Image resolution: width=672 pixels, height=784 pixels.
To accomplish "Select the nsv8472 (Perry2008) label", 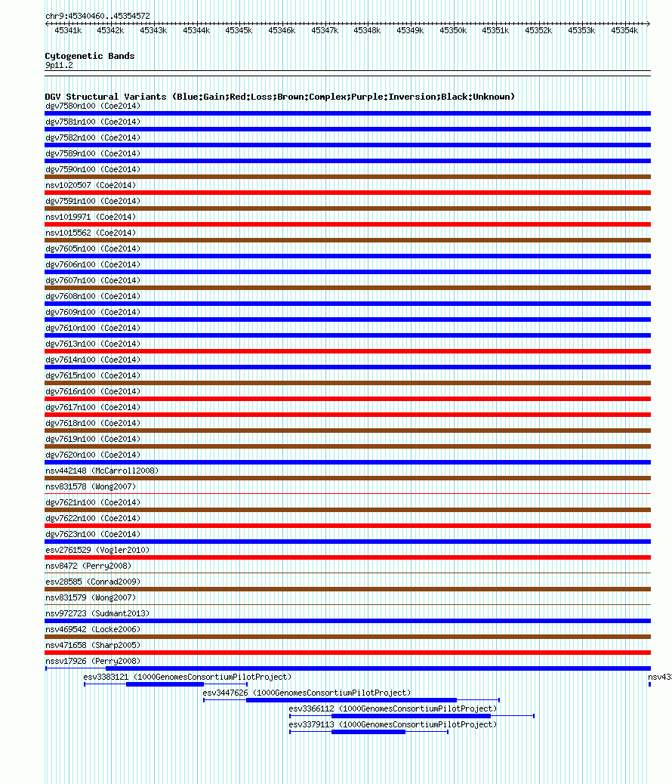I will (88, 566).
